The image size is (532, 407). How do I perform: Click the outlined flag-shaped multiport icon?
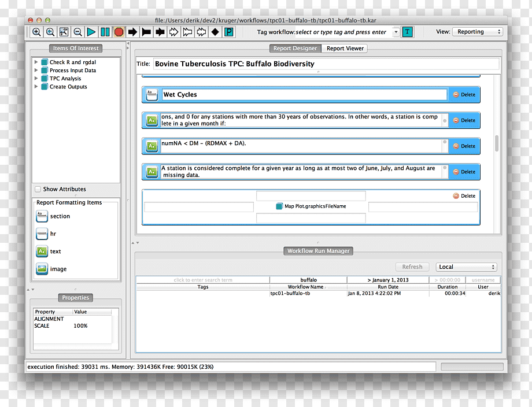pos(187,32)
